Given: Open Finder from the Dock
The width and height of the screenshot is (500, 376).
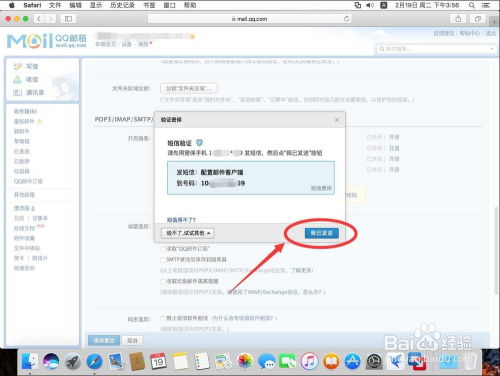Looking at the screenshot, I should point(30,361).
